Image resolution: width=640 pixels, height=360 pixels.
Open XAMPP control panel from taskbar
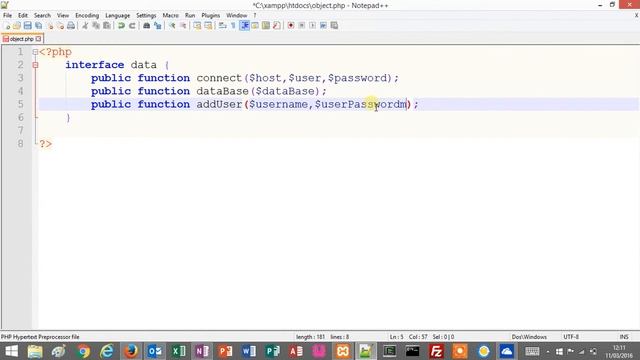tap(342, 351)
